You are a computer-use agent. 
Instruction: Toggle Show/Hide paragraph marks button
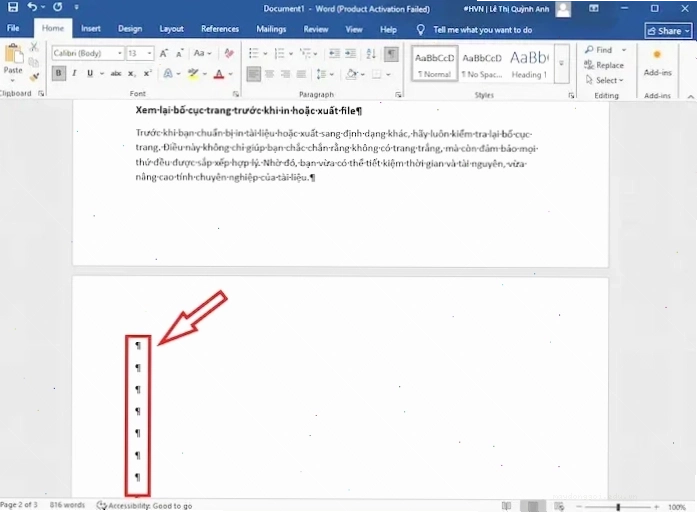[x=391, y=54]
